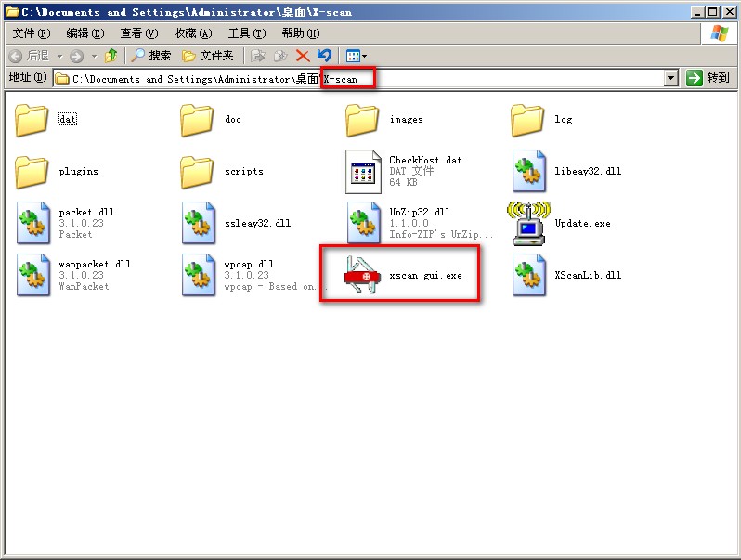The height and width of the screenshot is (560, 741).
Task: Click the title bar folder icon
Action: (x=12, y=11)
